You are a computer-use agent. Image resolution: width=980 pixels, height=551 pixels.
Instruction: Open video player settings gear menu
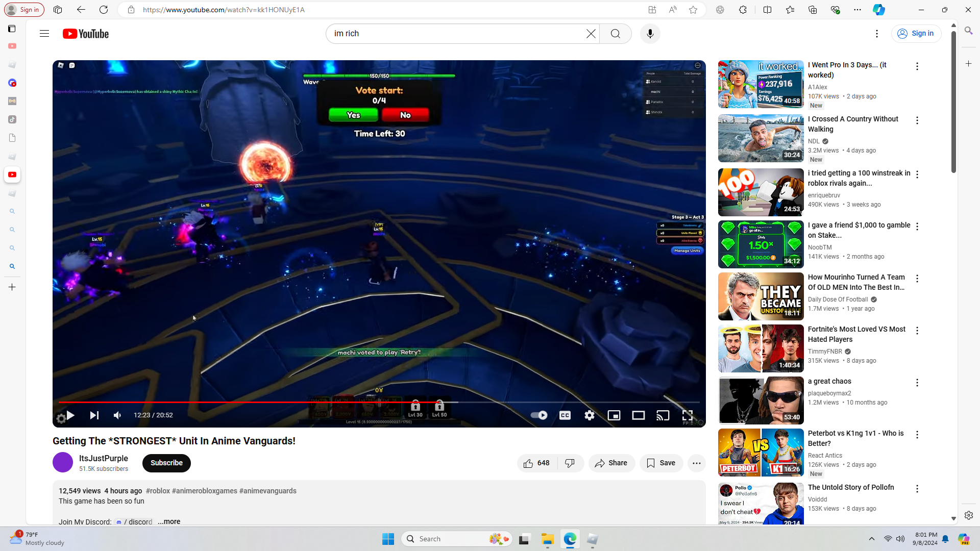[589, 415]
